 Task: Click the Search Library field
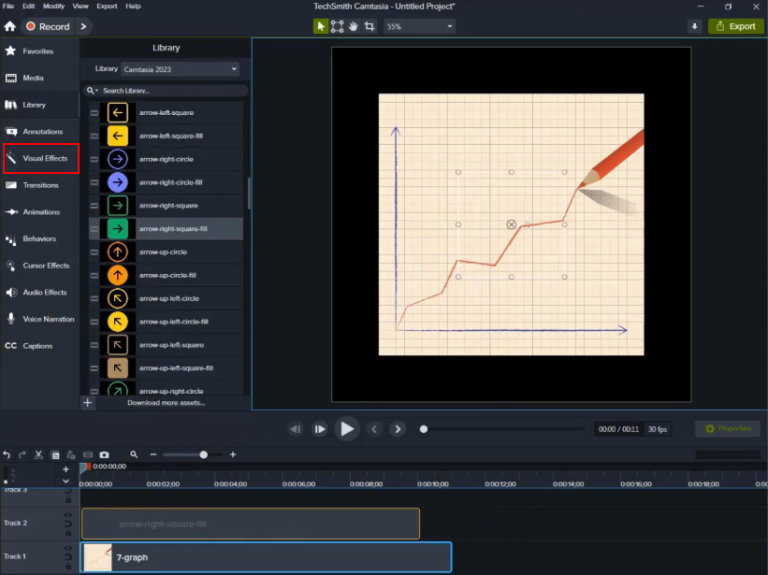tap(166, 91)
